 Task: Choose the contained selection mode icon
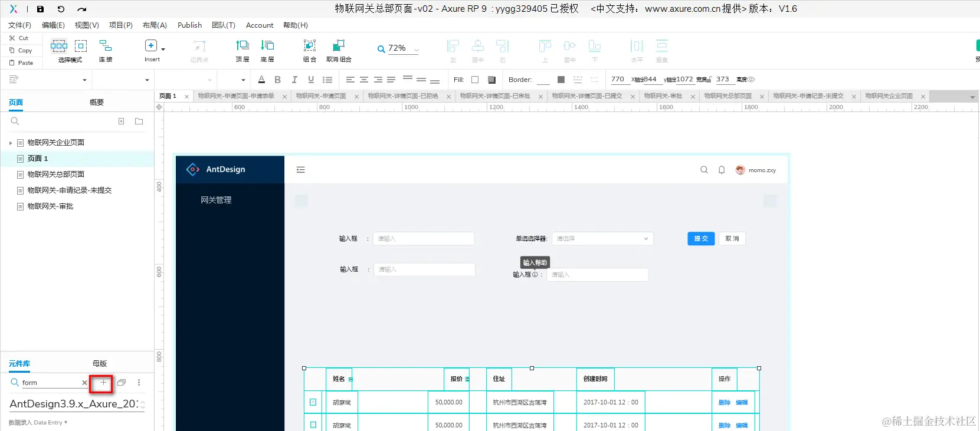81,45
